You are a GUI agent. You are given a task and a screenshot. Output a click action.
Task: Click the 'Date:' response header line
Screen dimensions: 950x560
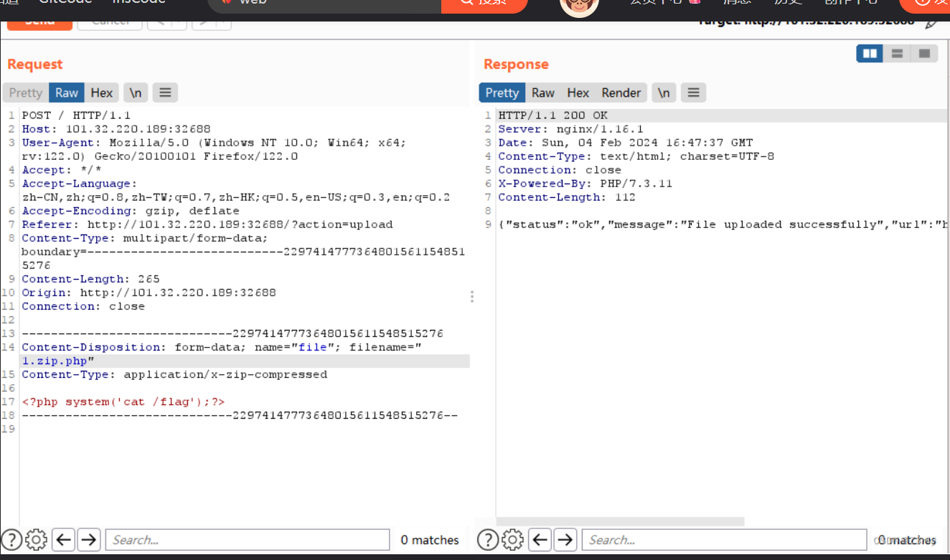click(x=626, y=143)
